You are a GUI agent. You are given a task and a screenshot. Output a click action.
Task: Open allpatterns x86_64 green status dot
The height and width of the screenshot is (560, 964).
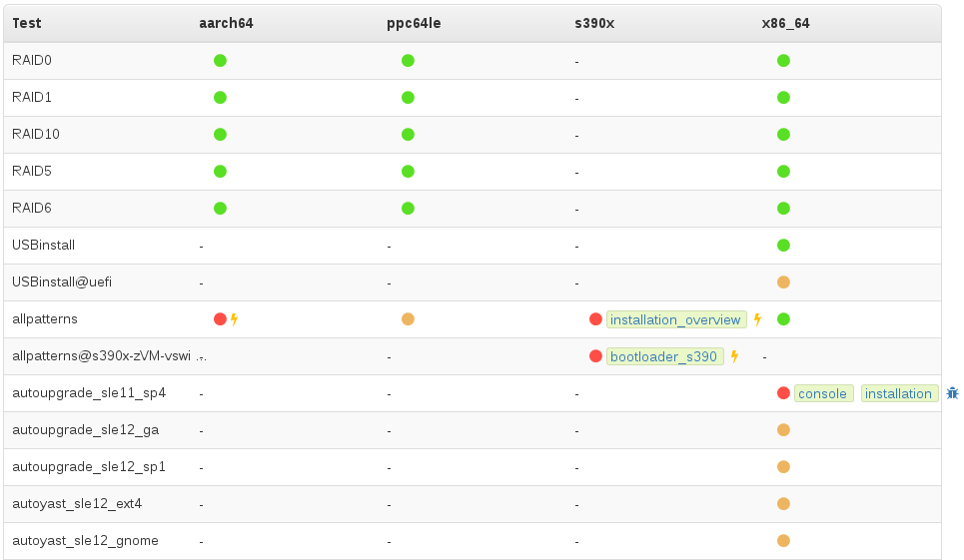[x=783, y=319]
